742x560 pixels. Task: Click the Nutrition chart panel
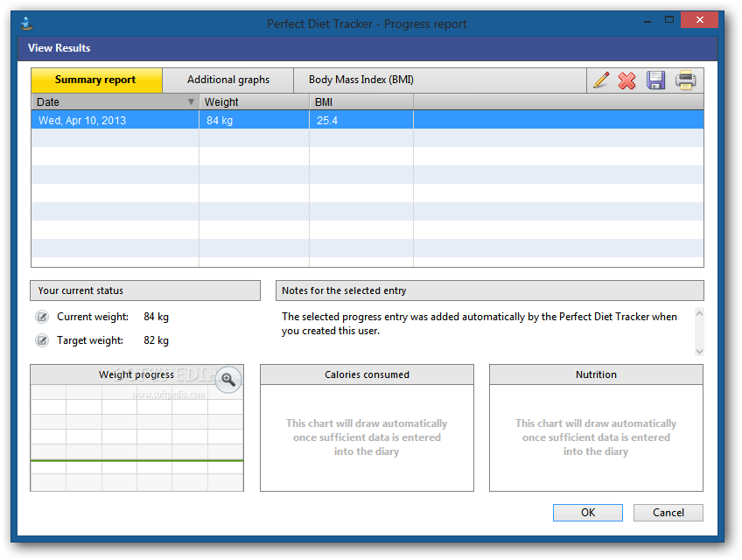[x=596, y=428]
